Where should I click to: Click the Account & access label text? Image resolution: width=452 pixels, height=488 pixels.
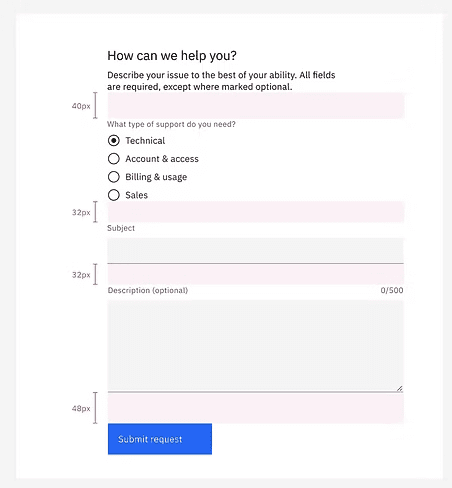tap(162, 159)
